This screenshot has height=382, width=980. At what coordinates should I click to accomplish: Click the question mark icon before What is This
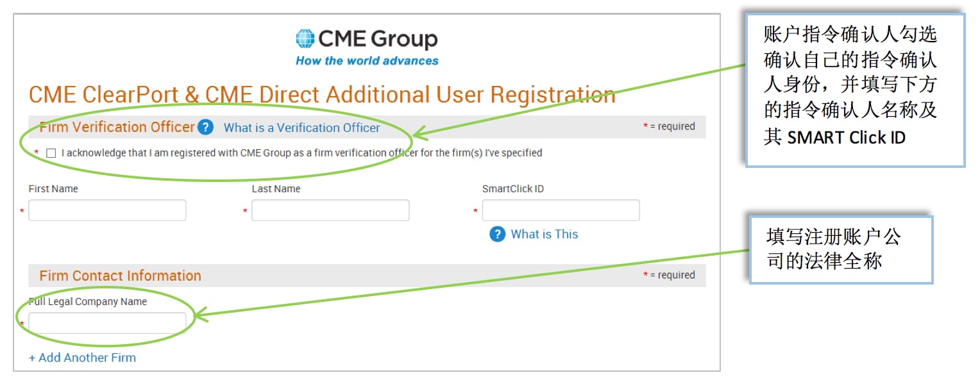(x=497, y=234)
